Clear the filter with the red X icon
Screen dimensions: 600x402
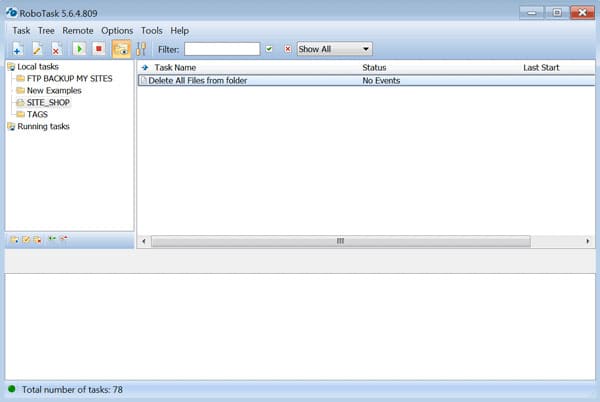[288, 49]
